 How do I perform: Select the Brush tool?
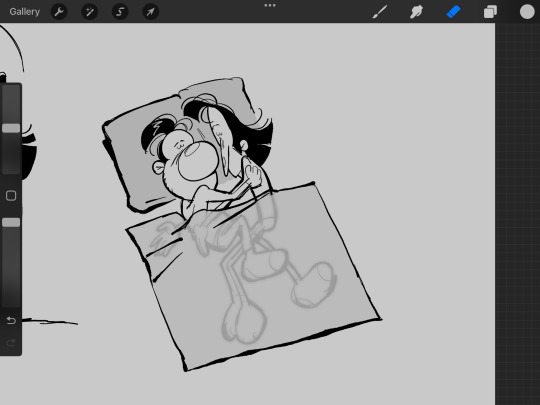click(380, 12)
